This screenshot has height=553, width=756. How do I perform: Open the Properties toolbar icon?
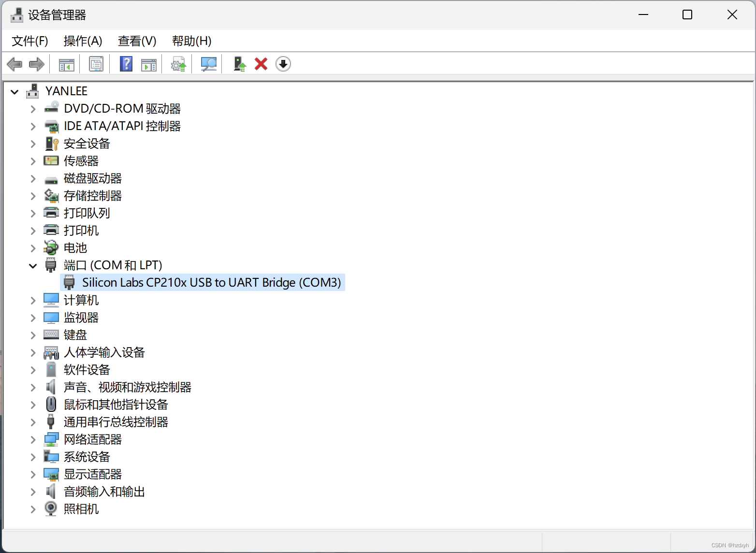tap(96, 64)
